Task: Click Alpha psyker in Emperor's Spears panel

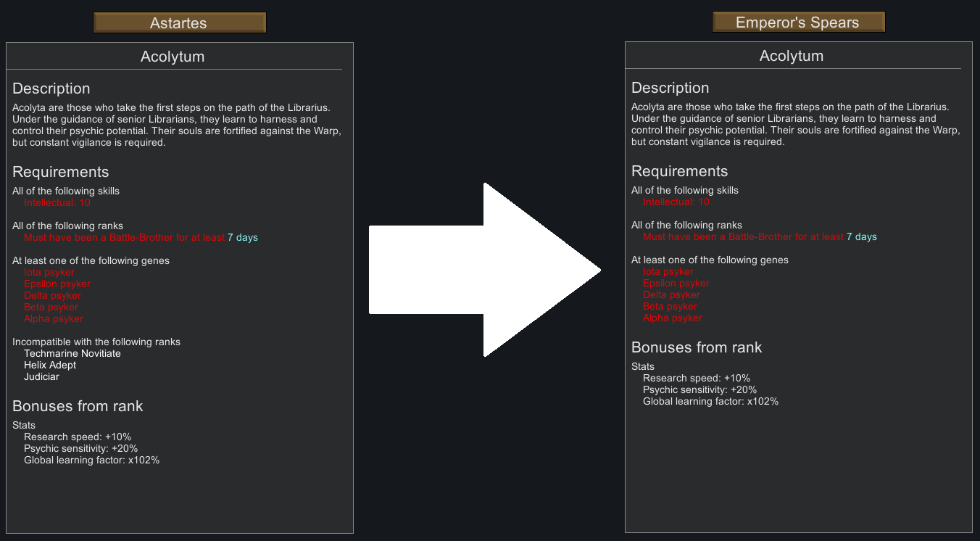Action: click(673, 318)
